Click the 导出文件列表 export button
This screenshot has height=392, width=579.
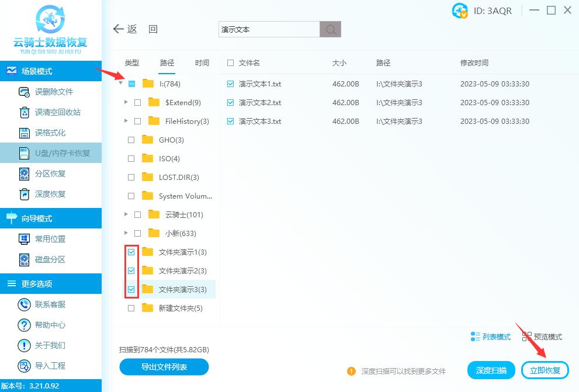164,367
